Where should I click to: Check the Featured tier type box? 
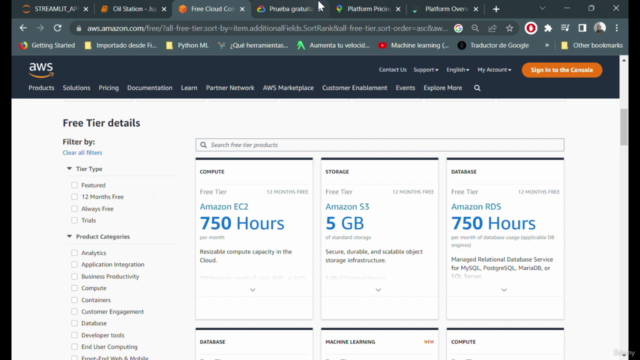tap(74, 185)
